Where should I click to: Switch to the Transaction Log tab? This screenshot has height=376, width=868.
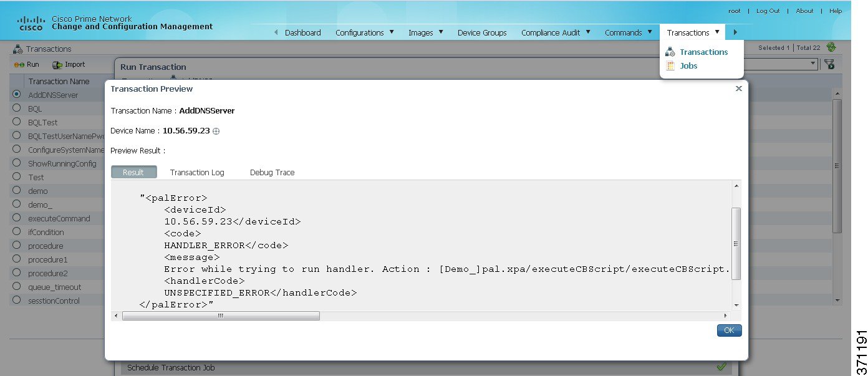(x=197, y=172)
